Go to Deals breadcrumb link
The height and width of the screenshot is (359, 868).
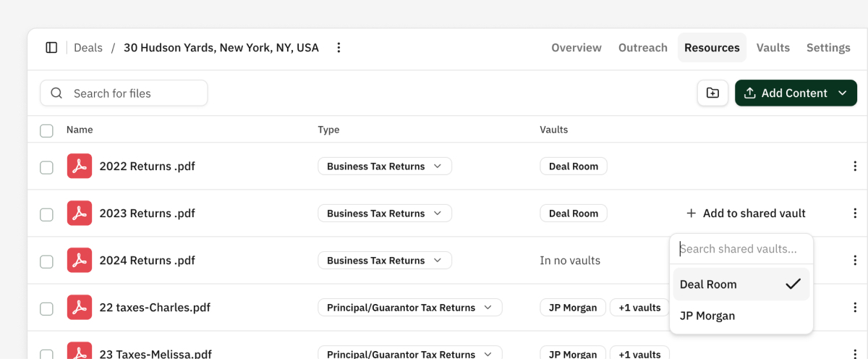88,48
